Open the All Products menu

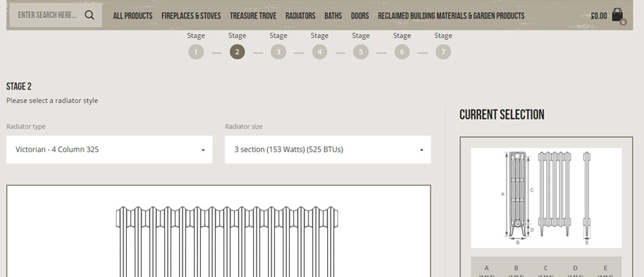133,16
